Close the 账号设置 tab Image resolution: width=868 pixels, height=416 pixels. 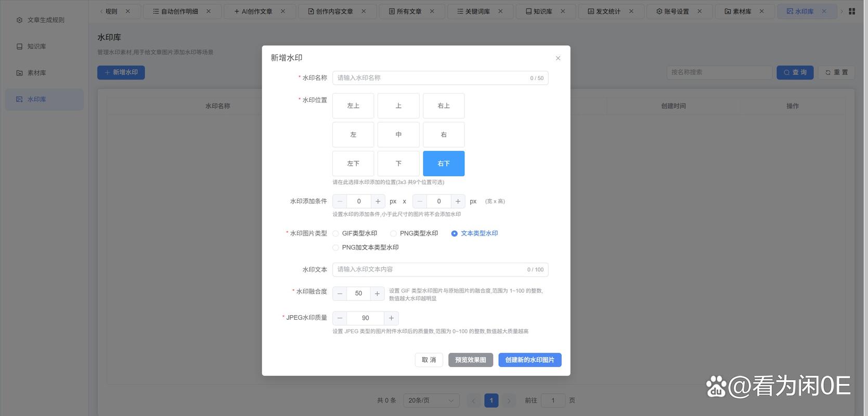[699, 11]
